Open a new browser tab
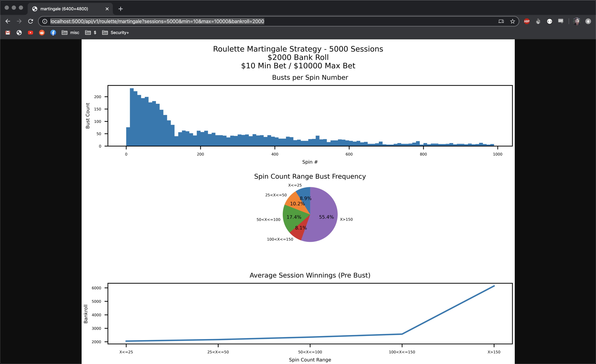Screen dimensions: 596x364 click(x=120, y=9)
